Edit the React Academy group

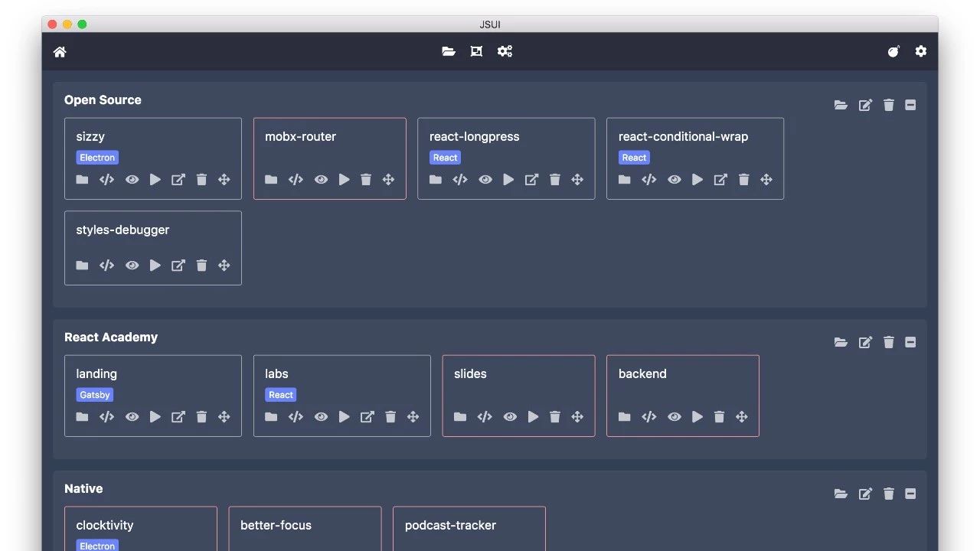click(865, 342)
